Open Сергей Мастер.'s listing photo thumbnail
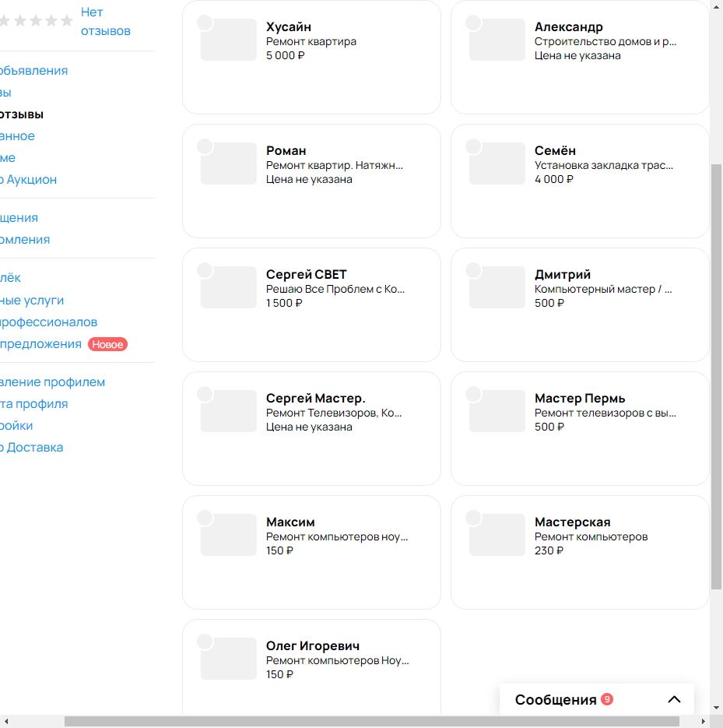This screenshot has height=728, width=723. click(x=228, y=411)
